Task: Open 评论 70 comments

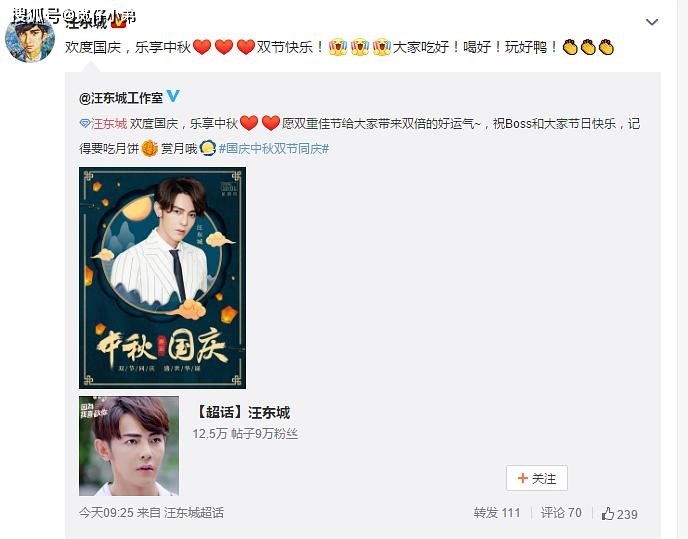Action: pyautogui.click(x=561, y=513)
